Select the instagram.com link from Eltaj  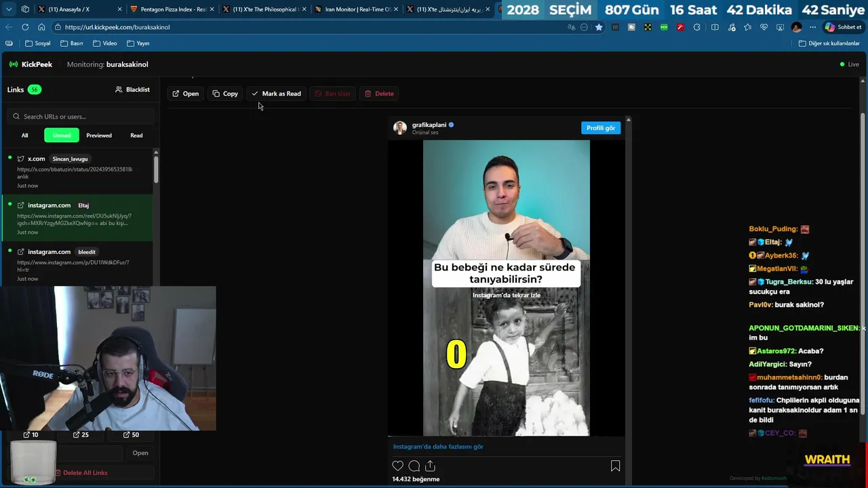tap(77, 218)
